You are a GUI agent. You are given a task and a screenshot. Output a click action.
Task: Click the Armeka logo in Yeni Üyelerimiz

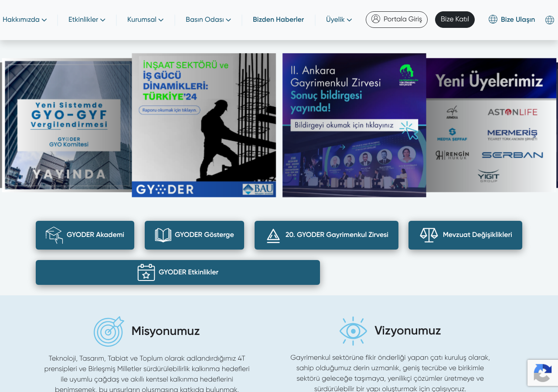[x=452, y=113]
